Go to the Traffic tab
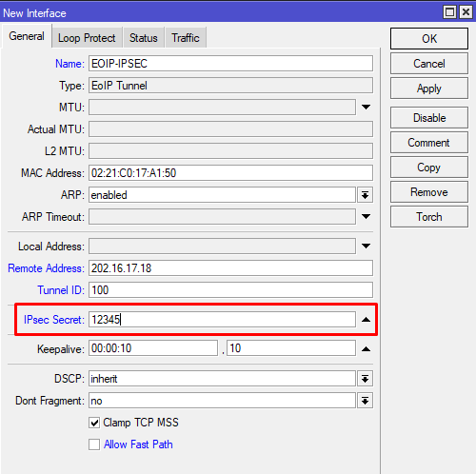 pyautogui.click(x=186, y=38)
